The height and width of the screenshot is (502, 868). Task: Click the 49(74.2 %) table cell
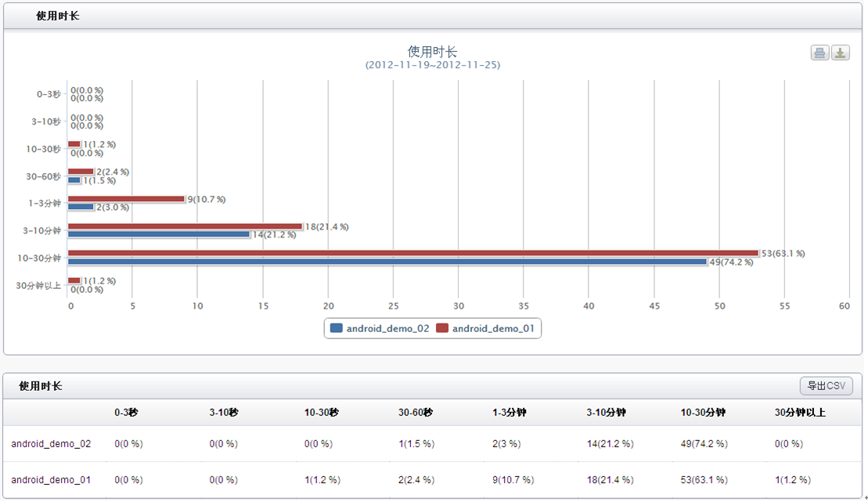(704, 444)
